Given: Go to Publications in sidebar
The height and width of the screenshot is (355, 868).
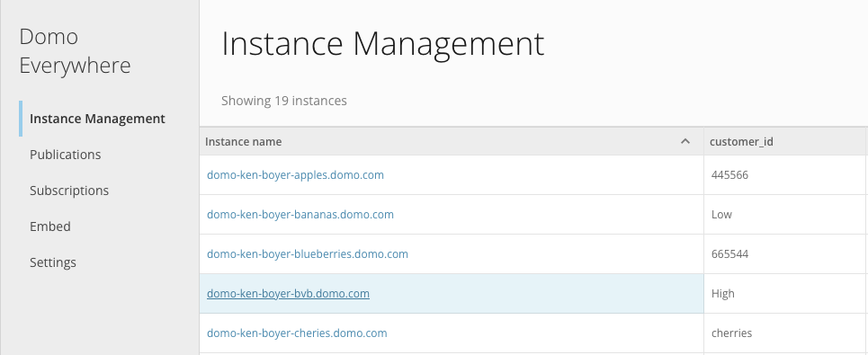Looking at the screenshot, I should pyautogui.click(x=66, y=155).
